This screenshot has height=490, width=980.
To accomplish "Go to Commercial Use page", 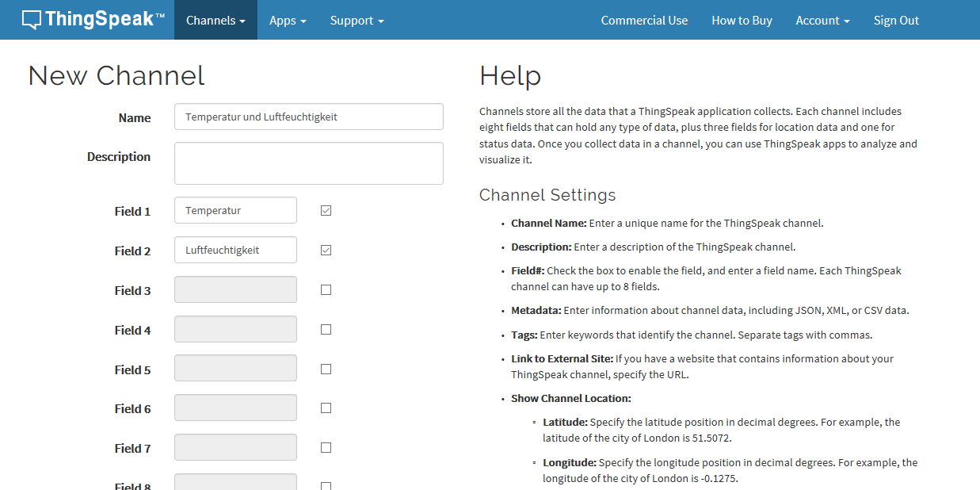I will [644, 21].
